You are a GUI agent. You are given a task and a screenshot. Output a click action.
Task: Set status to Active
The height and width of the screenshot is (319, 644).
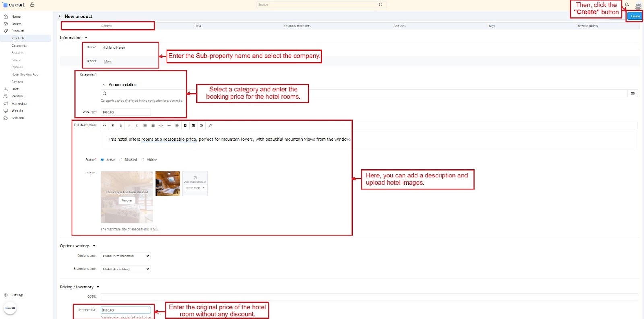(102, 160)
